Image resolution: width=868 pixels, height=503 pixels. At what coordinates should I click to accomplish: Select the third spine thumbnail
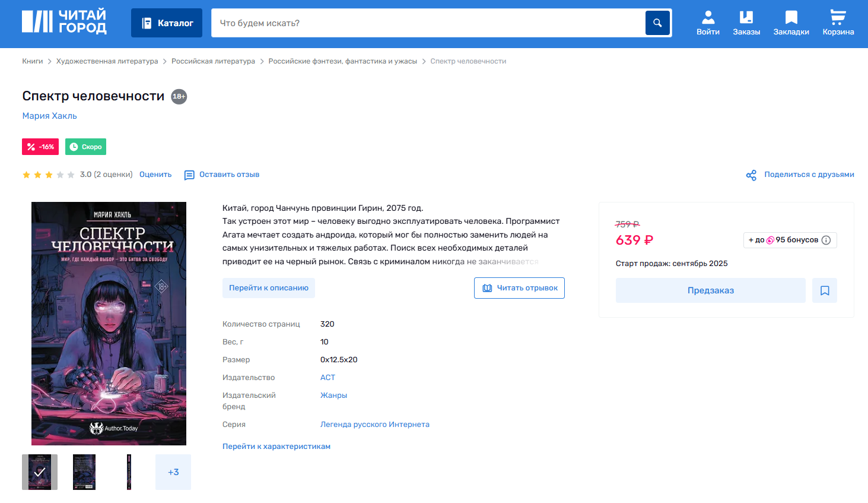coord(129,472)
